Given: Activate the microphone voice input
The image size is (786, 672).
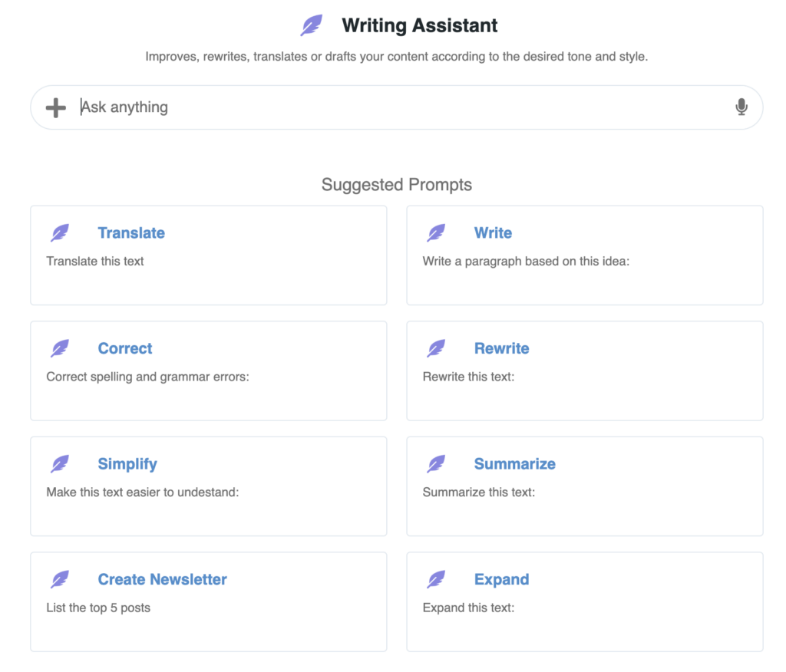Looking at the screenshot, I should (741, 107).
